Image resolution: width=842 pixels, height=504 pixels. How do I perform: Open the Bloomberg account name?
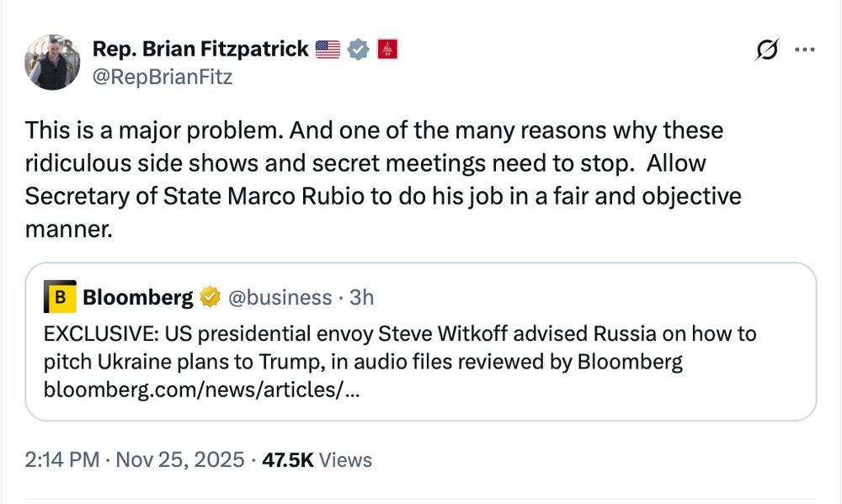[x=138, y=297]
